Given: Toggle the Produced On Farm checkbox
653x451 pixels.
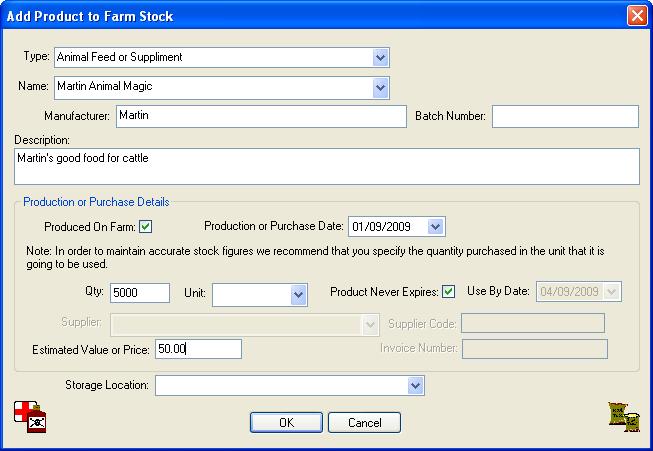Looking at the screenshot, I should (x=146, y=226).
